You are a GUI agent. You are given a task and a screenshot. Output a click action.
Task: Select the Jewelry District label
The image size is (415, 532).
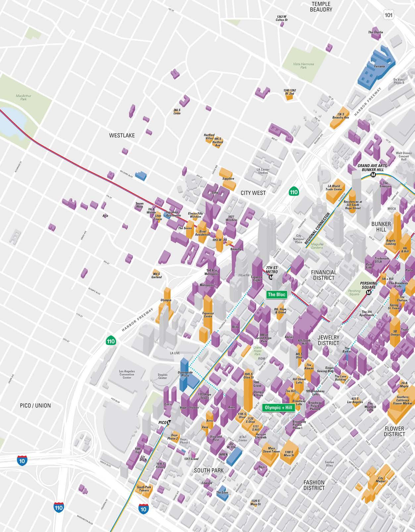pos(328,340)
